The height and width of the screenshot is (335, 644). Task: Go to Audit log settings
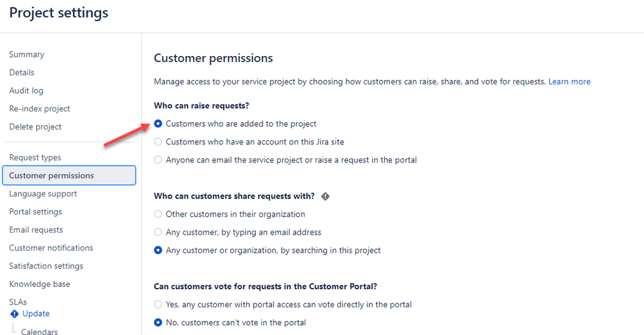click(26, 90)
